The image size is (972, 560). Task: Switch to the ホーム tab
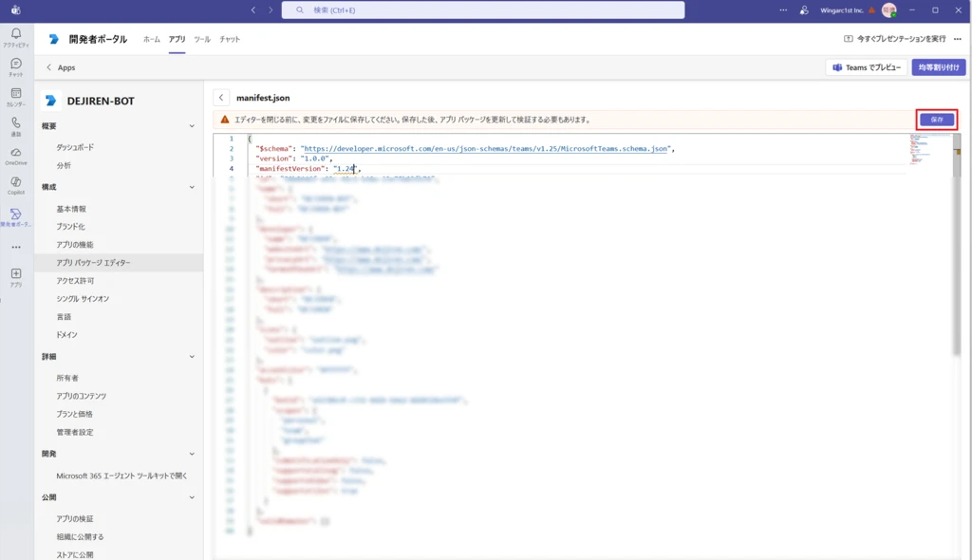click(152, 40)
